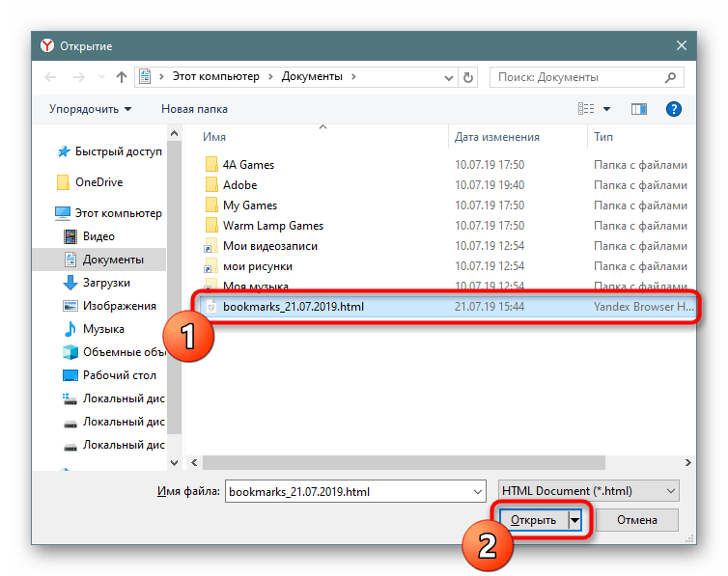Expand chevron after 'Документы' in path

353,76
